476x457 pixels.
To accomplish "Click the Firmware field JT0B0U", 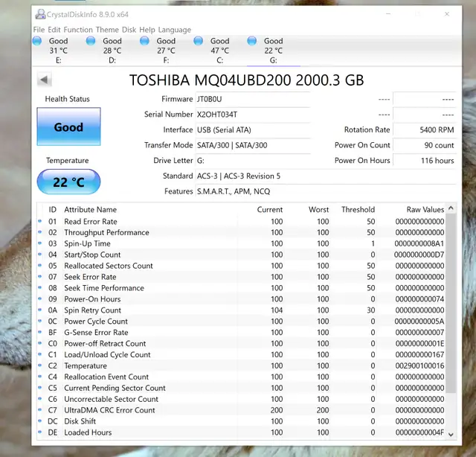I will click(253, 99).
